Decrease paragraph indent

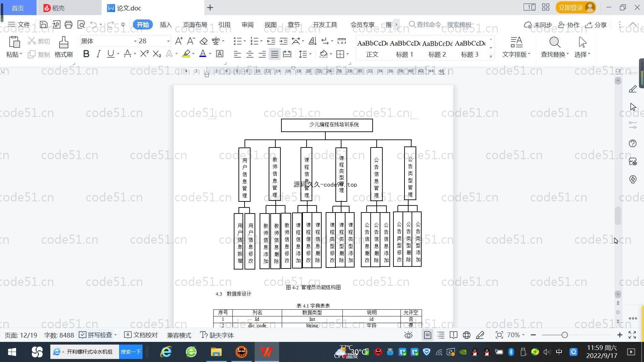(x=271, y=41)
